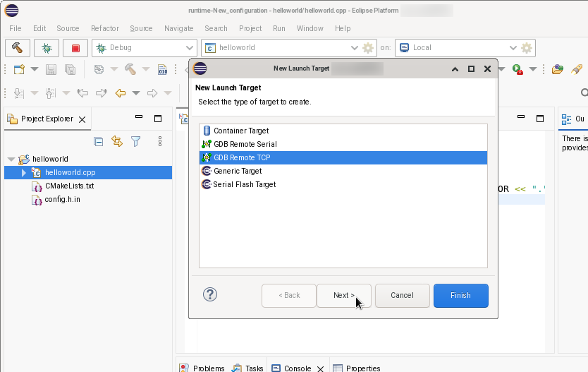This screenshot has width=588, height=372.
Task: Switch to the Tasks tab
Action: coord(248,368)
